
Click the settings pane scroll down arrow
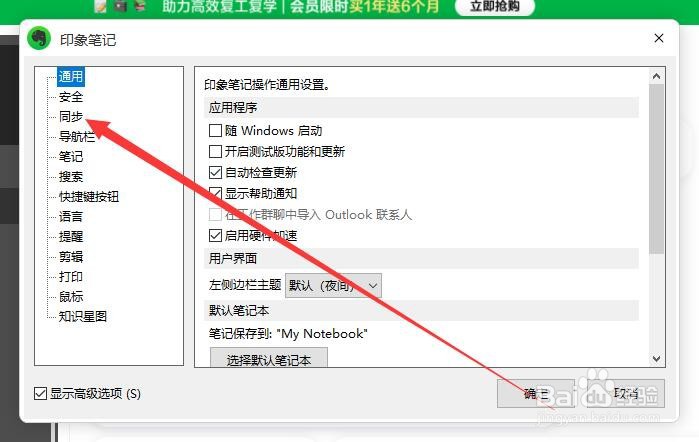pos(656,359)
